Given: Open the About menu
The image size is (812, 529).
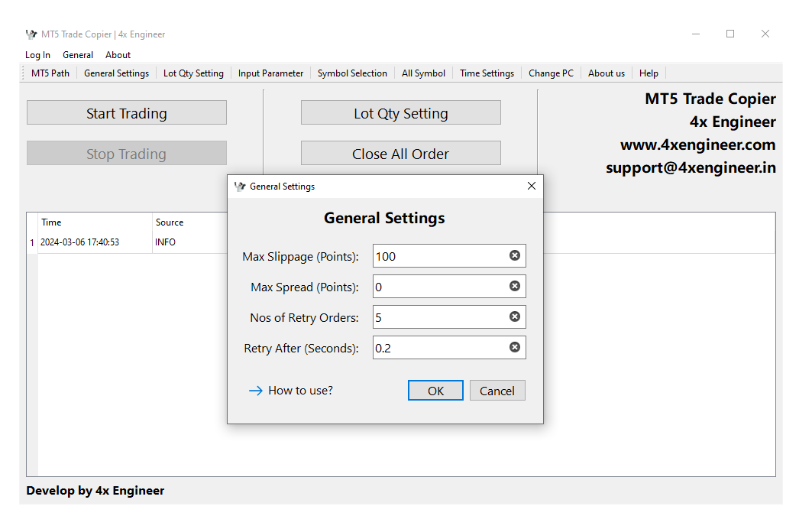Looking at the screenshot, I should pyautogui.click(x=118, y=55).
